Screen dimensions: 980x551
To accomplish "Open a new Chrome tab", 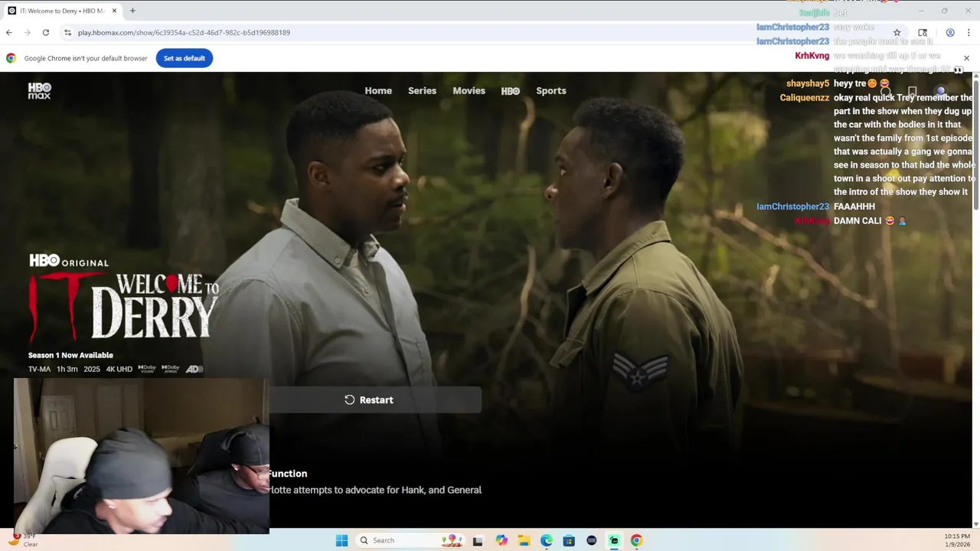I will point(132,11).
